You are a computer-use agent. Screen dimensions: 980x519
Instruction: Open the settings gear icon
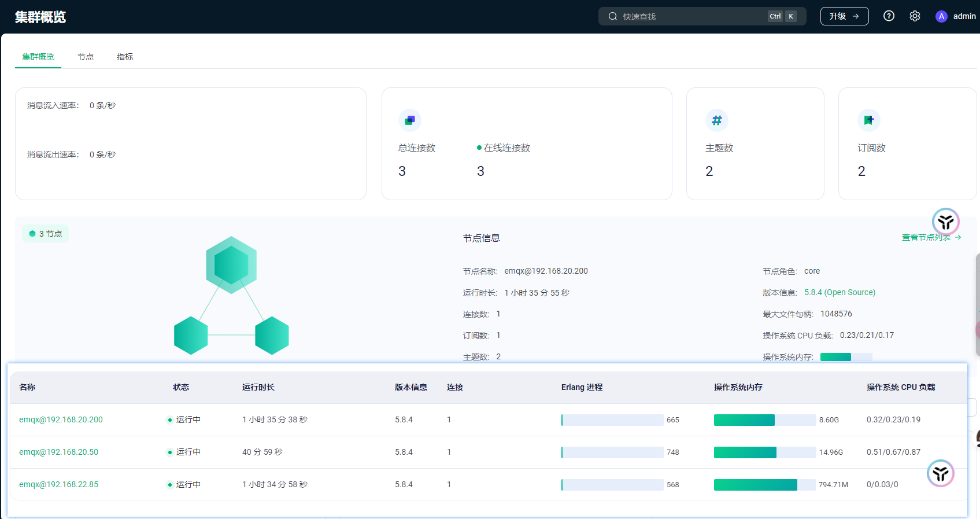coord(915,16)
